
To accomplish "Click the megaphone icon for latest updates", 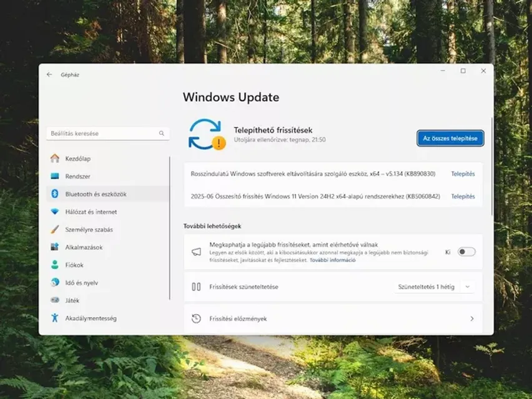I will click(197, 252).
